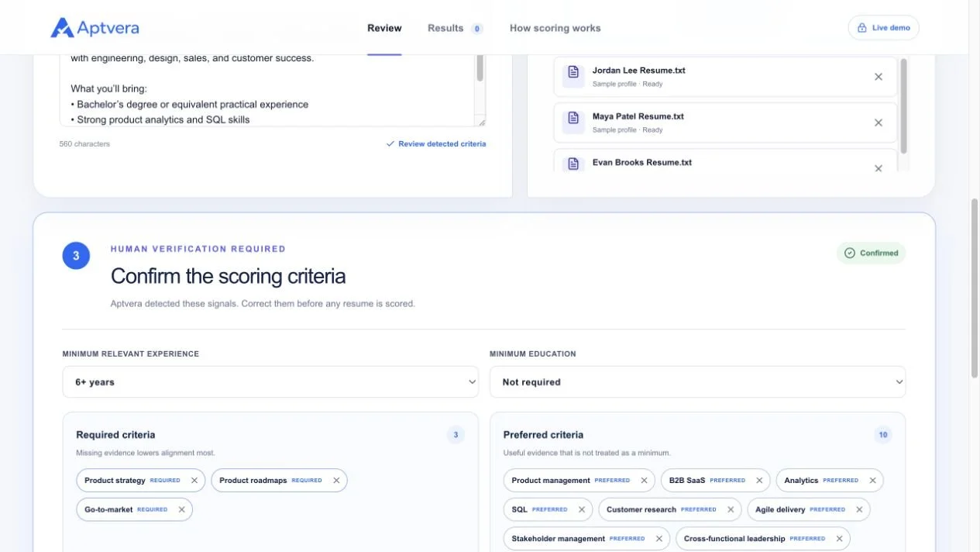Remove SQL preferred criterion
The width and height of the screenshot is (980, 552).
pos(581,509)
